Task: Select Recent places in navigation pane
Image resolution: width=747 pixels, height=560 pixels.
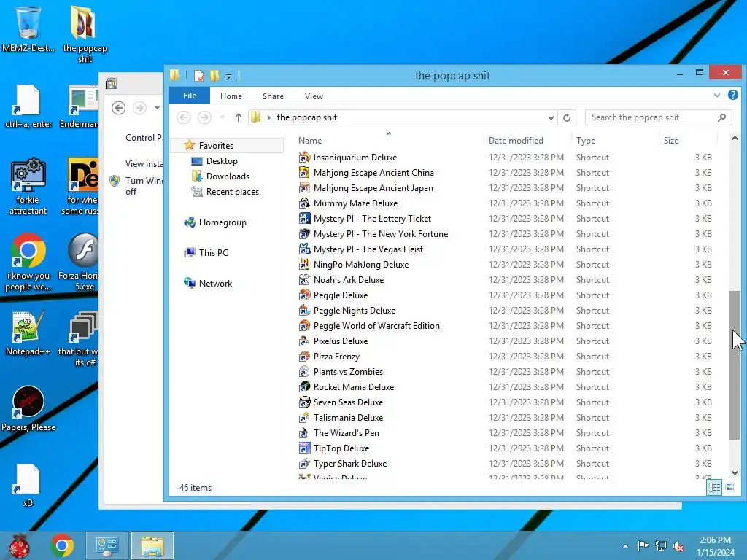Action: tap(233, 192)
